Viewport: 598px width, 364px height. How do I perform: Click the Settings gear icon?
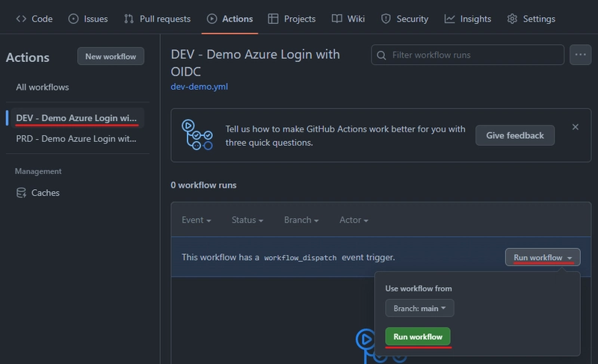[512, 19]
